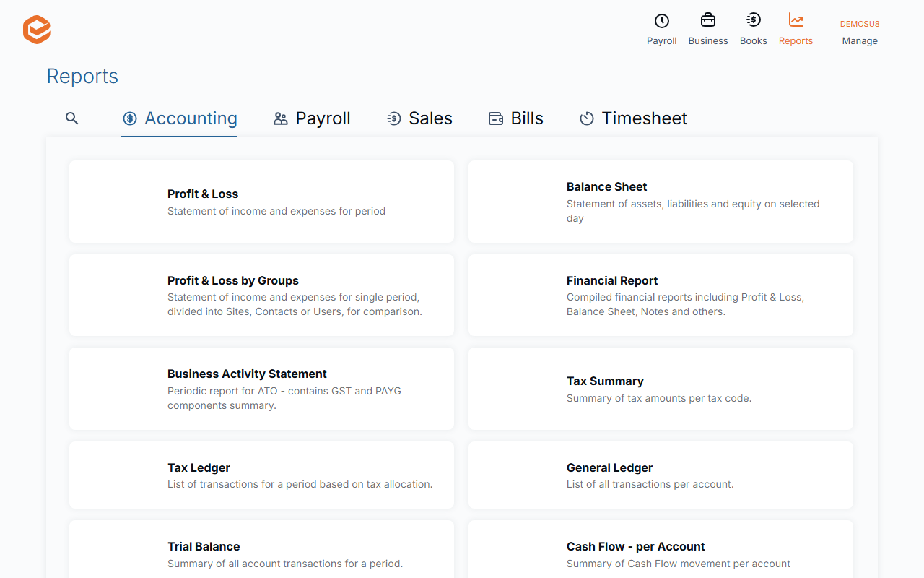
Task: Open the Business Activity Statement report
Action: pos(261,389)
